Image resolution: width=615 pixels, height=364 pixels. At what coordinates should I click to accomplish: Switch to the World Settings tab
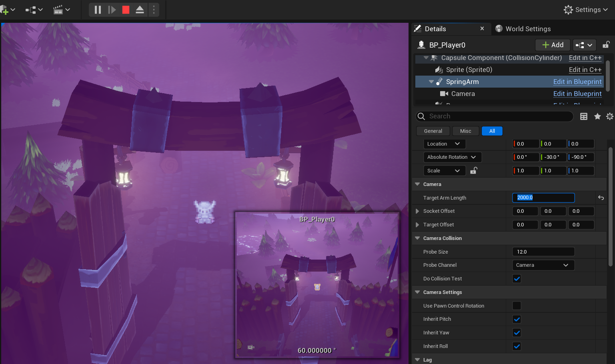click(x=527, y=29)
